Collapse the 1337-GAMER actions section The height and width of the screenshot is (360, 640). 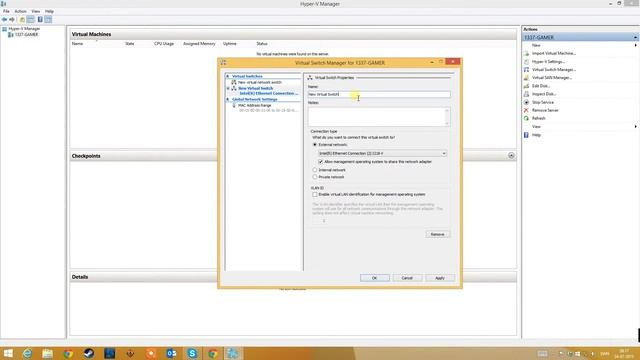tap(635, 38)
